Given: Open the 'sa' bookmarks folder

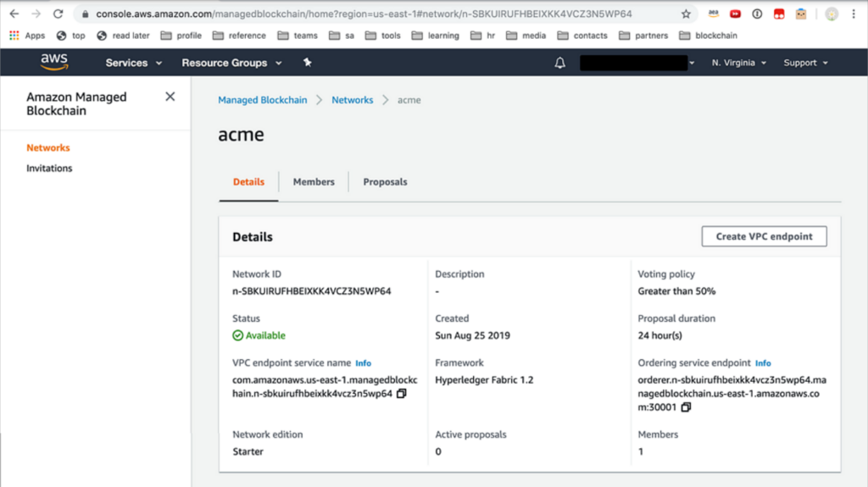Looking at the screenshot, I should tap(342, 36).
